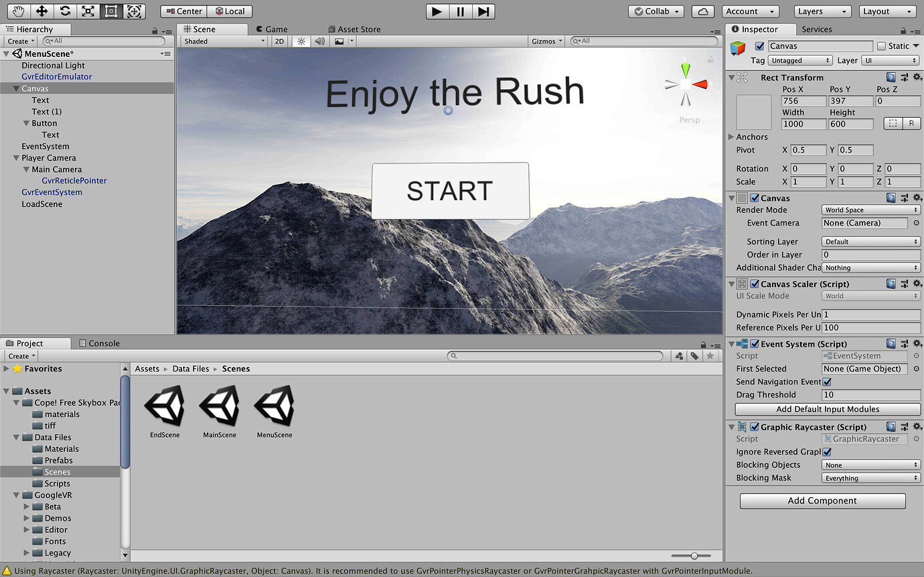Viewport: 924px width, 577px height.
Task: Toggle 2D mode in the Scene view
Action: click(x=279, y=41)
